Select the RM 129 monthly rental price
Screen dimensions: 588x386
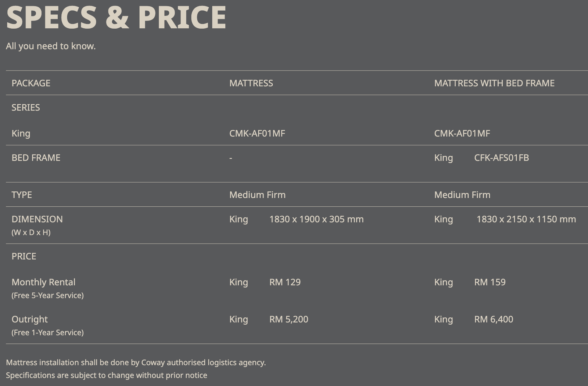[x=285, y=282]
